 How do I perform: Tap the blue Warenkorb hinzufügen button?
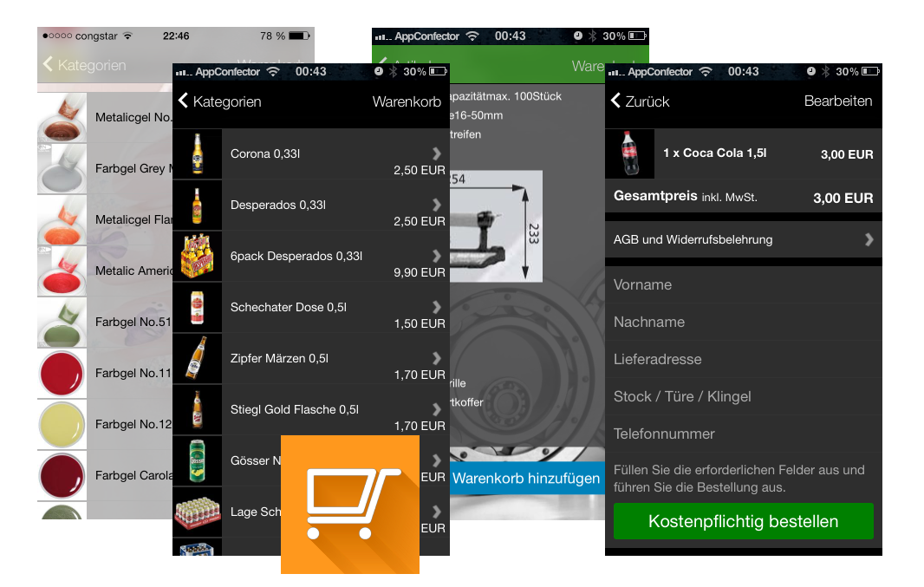click(526, 478)
